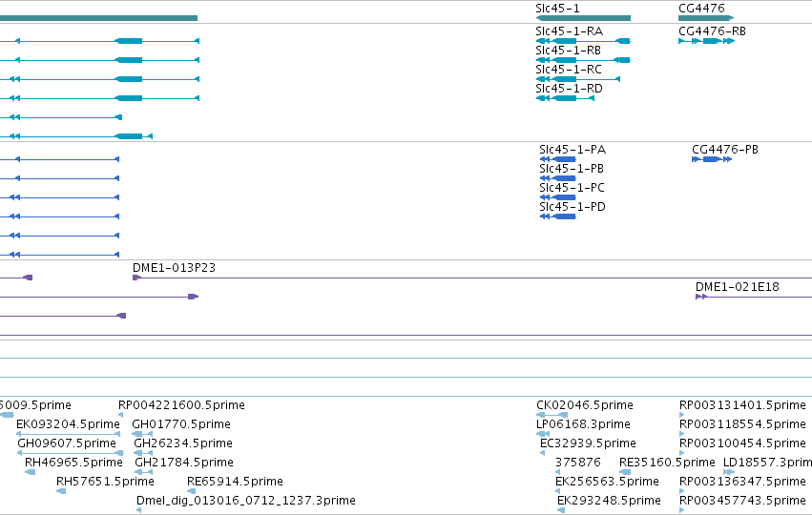Select clone DME1-021E18 label
This screenshot has height=515, width=812.
[738, 287]
